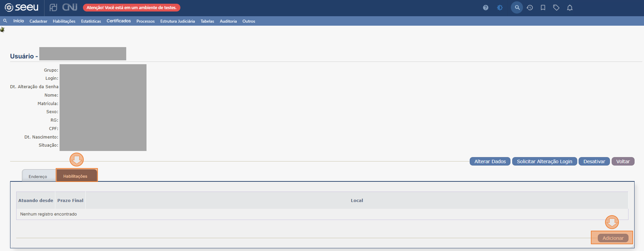Screen dimensions: 644x251
Task: Click the 'CPF:' field label
Action: click(x=53, y=128)
